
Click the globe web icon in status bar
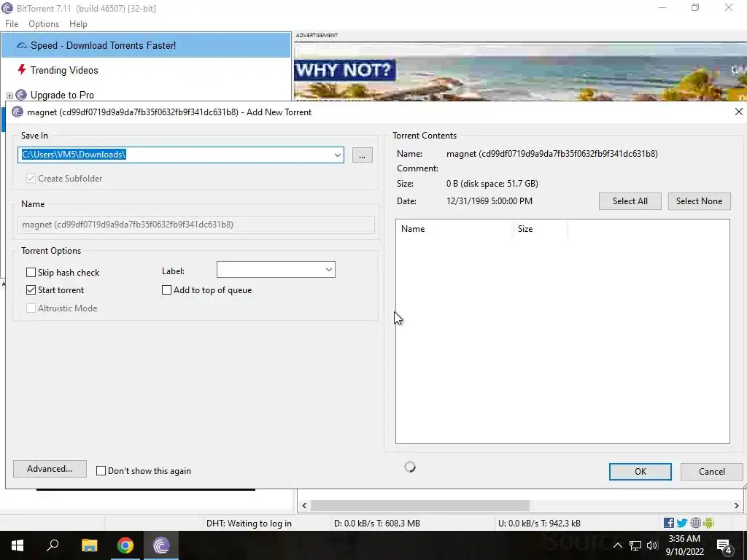point(695,523)
